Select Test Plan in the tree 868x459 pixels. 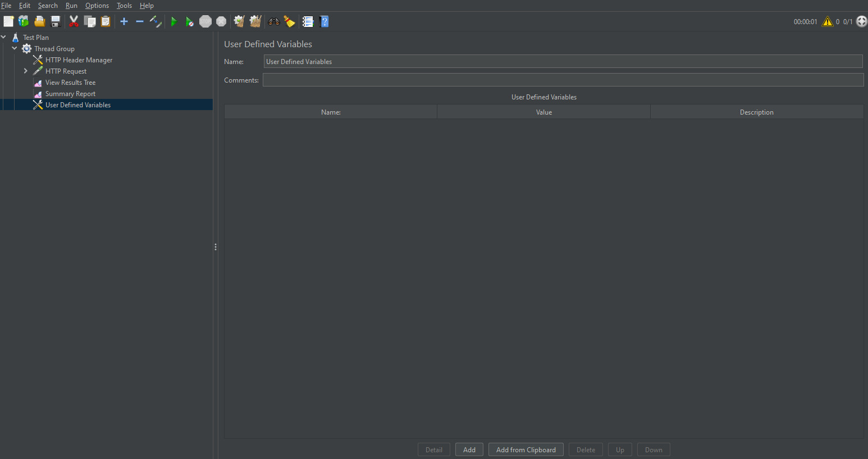coord(35,37)
